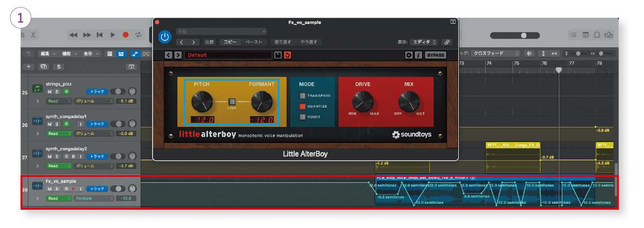This screenshot has width=644, height=228.
Task: Expand automation lanes for Fx_vo_sample
Action: coord(37,198)
